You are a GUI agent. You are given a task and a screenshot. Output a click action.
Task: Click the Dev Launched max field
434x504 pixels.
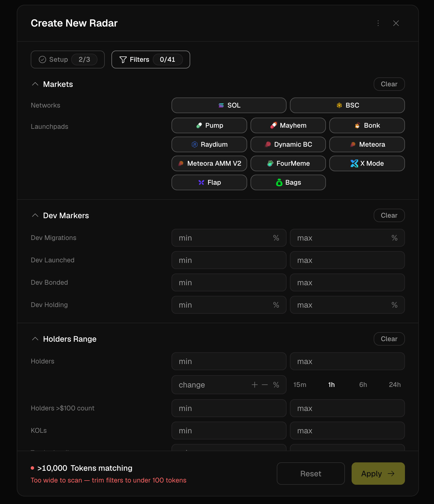click(x=347, y=260)
